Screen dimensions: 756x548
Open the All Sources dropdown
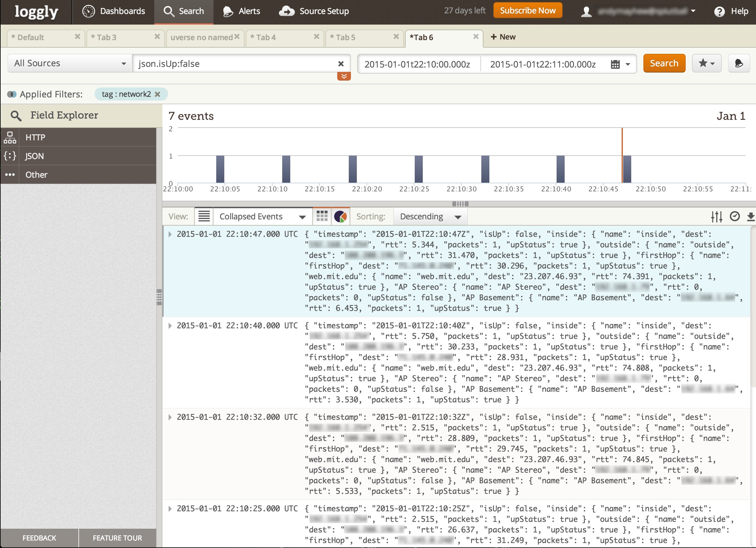tap(70, 63)
